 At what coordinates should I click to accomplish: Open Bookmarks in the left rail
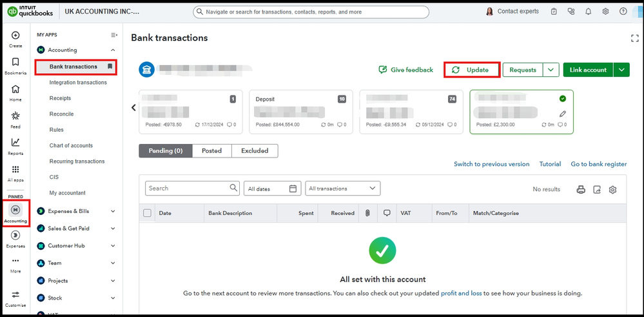(15, 62)
